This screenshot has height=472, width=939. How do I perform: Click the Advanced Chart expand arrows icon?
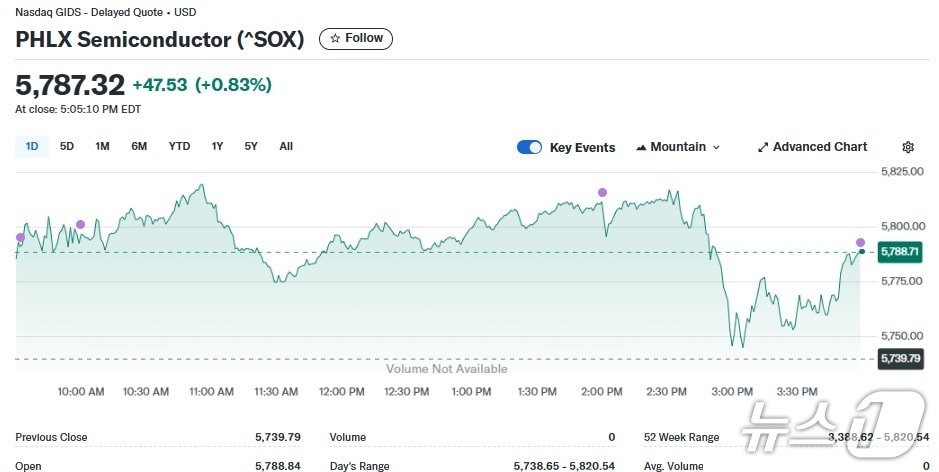(x=763, y=148)
